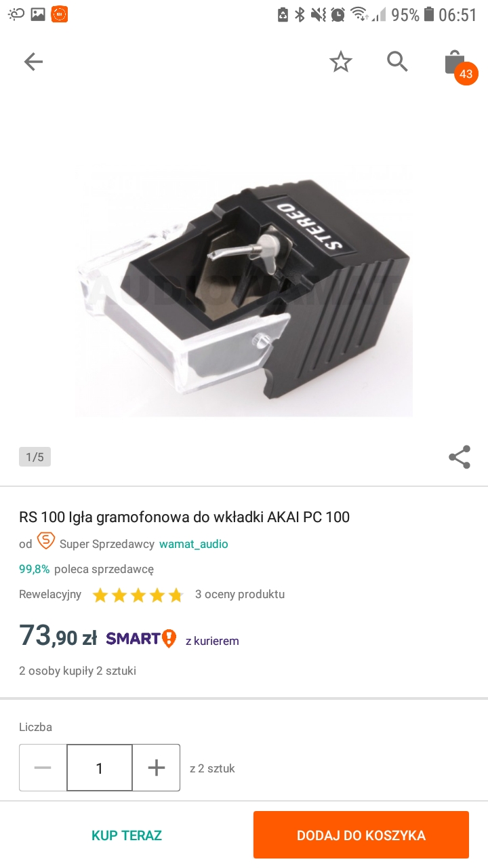Tap 99,8% poleca sprzedawcę rating

[87, 569]
